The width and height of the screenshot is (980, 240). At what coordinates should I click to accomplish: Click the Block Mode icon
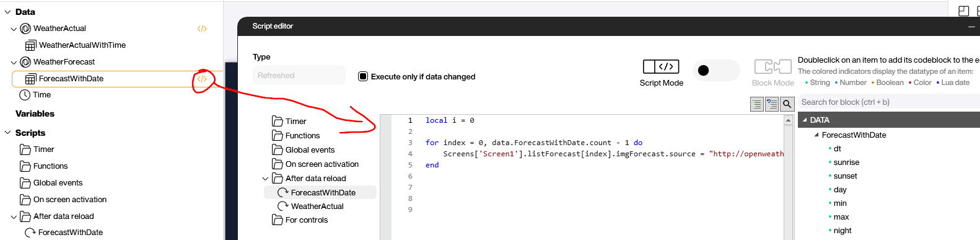click(772, 66)
